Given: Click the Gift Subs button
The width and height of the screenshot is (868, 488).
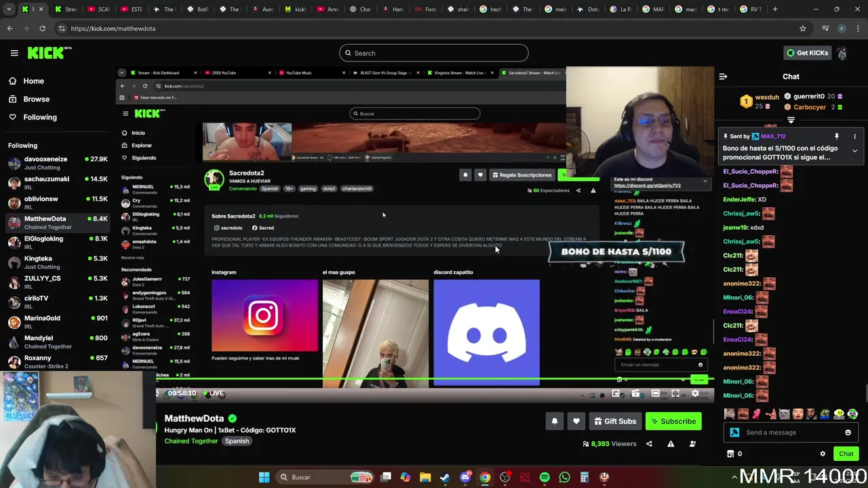Looking at the screenshot, I should [615, 422].
